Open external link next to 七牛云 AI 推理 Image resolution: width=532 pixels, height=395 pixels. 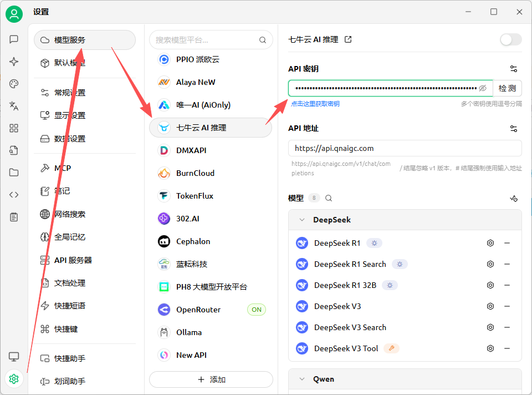(348, 39)
